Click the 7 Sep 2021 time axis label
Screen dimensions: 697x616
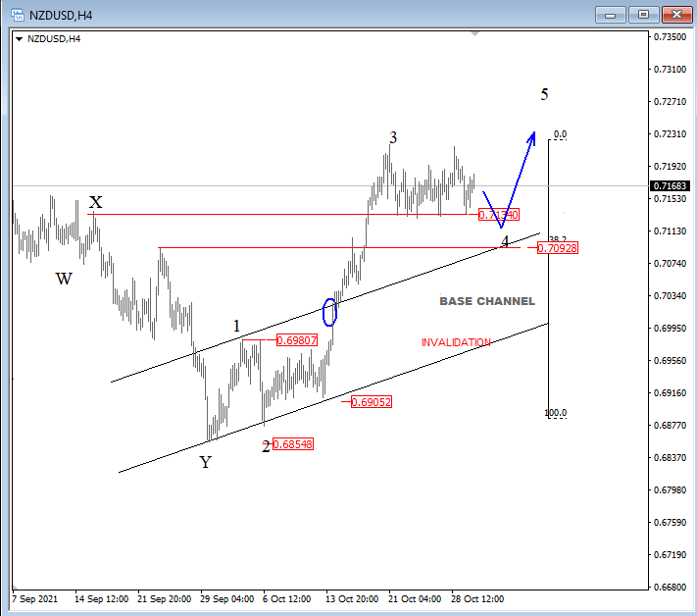pyautogui.click(x=34, y=599)
